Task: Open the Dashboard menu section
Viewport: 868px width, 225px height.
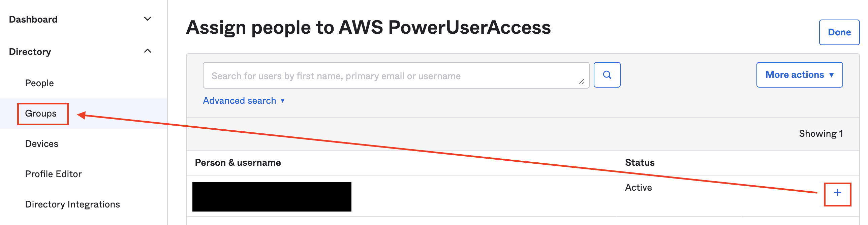Action: pos(33,20)
